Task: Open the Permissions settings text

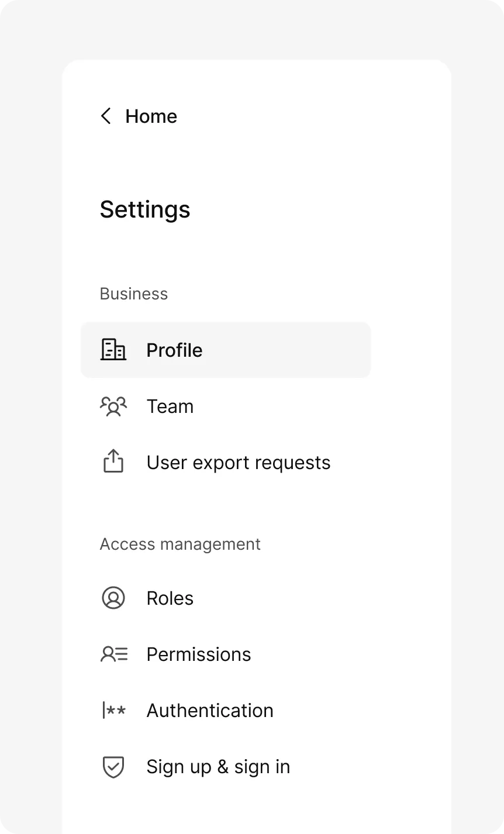Action: [x=198, y=654]
